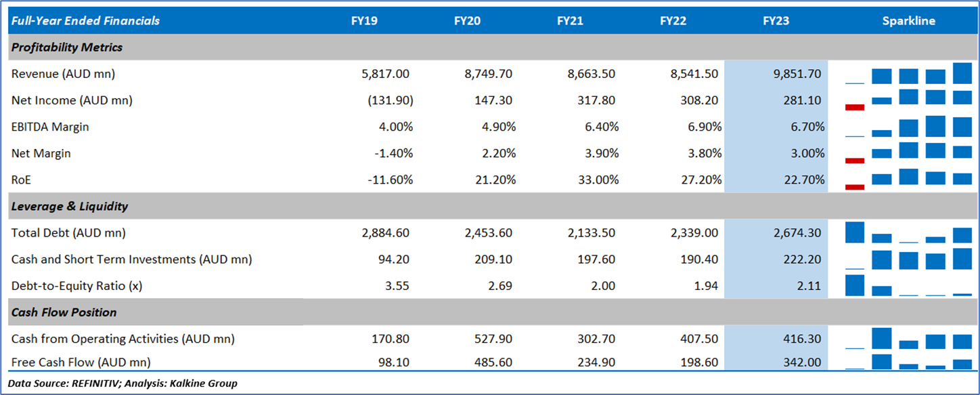Click the EBITDA Margin sparkline chart

[908, 127]
